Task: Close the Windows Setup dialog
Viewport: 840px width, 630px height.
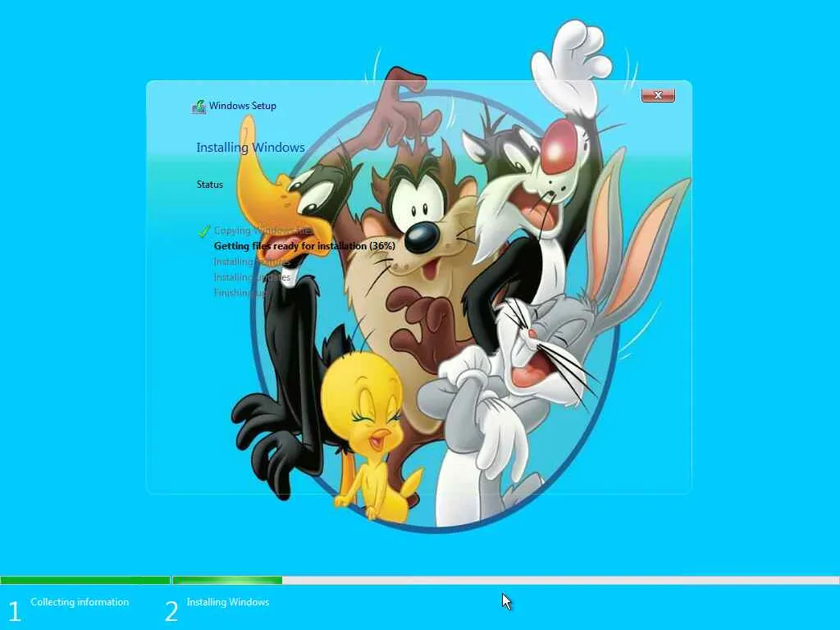Action: [658, 95]
